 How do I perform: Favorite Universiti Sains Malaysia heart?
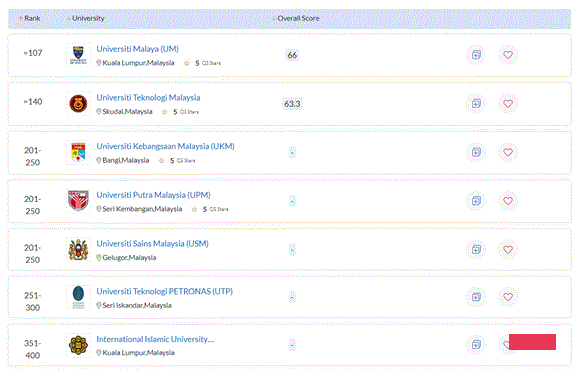tap(508, 249)
